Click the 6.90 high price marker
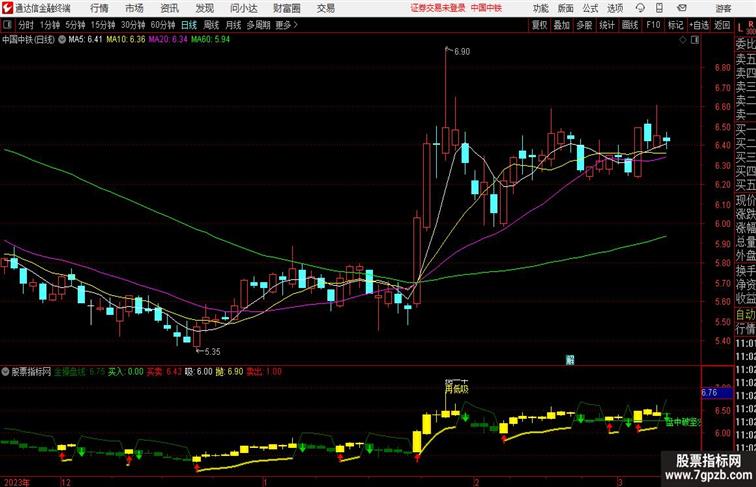Image resolution: width=756 pixels, height=487 pixels. pyautogui.click(x=461, y=52)
